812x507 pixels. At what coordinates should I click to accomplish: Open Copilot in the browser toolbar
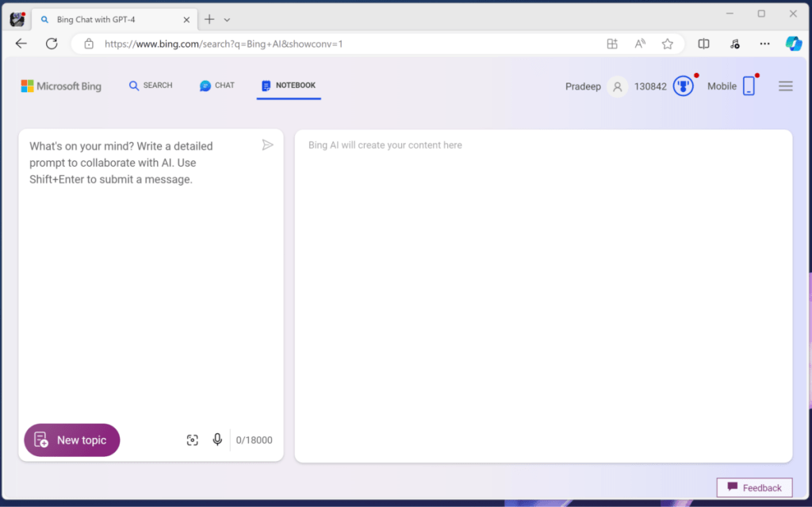coord(794,44)
